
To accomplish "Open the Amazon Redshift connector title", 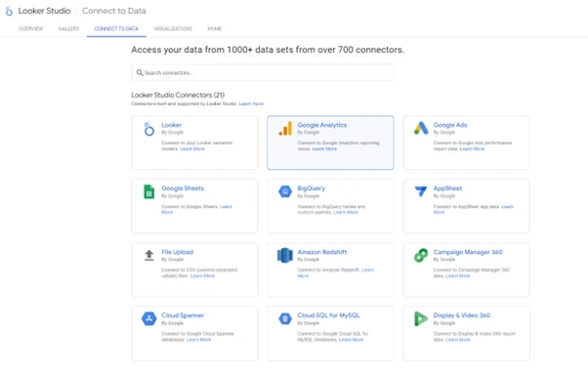I will tap(322, 252).
